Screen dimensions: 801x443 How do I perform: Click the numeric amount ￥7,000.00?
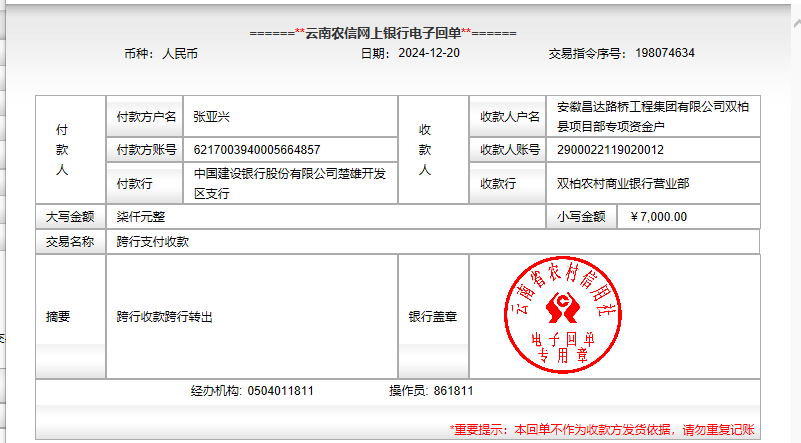pyautogui.click(x=659, y=216)
